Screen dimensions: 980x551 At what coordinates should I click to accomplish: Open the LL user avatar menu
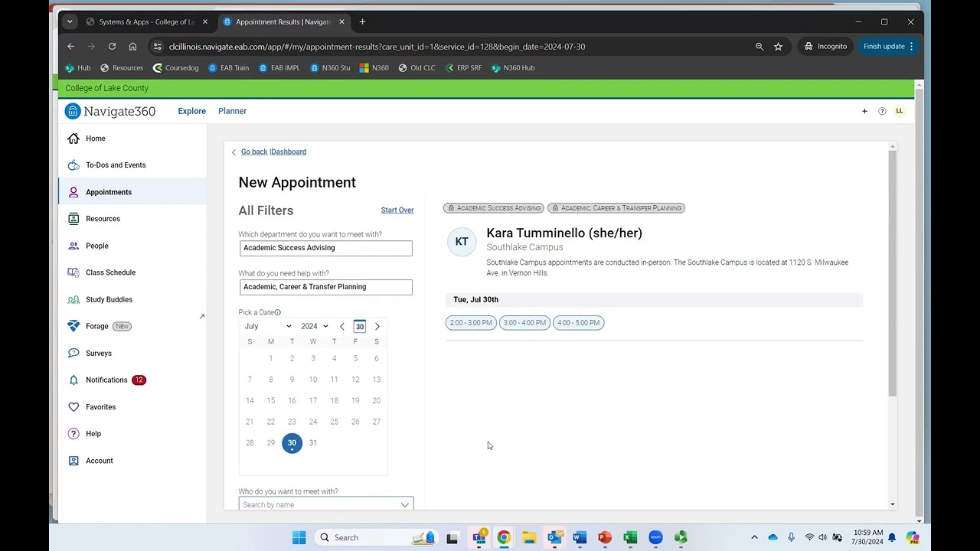click(900, 111)
